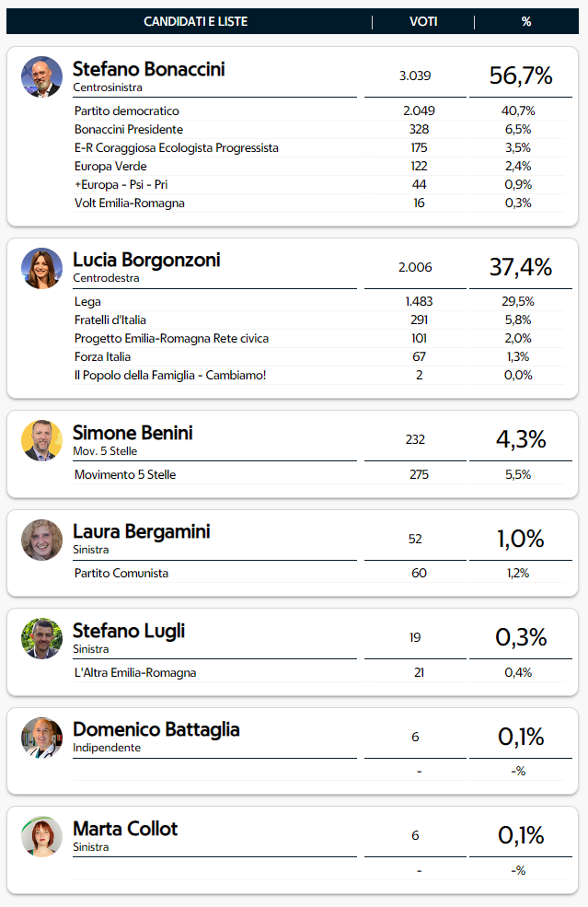Viewport: 588px width, 907px height.
Task: Click the % column header
Action: point(526,22)
